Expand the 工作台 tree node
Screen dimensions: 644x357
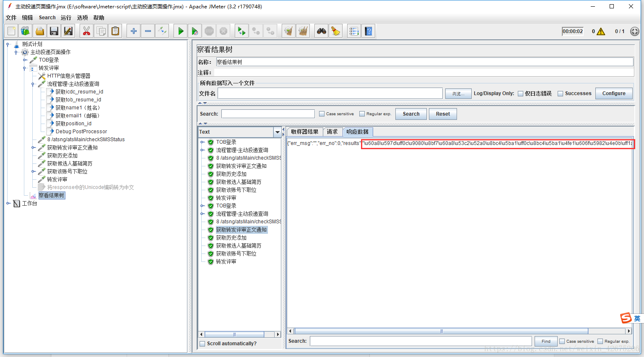coord(8,203)
